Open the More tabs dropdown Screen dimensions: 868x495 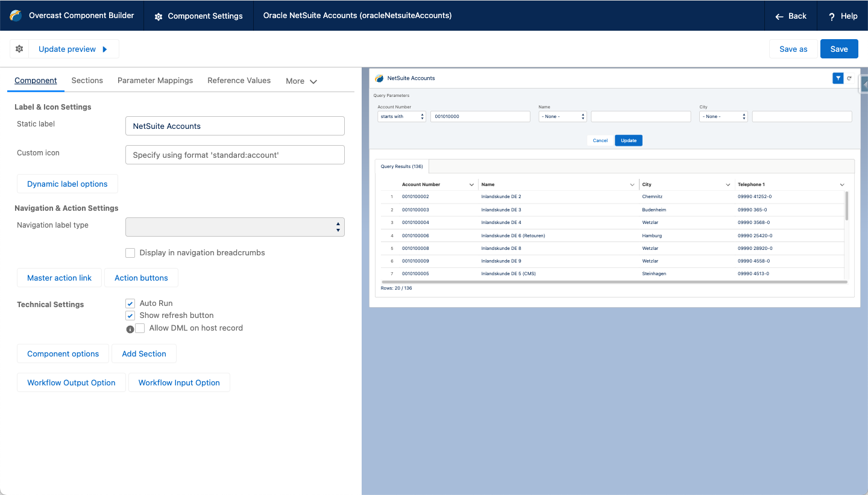pyautogui.click(x=301, y=81)
